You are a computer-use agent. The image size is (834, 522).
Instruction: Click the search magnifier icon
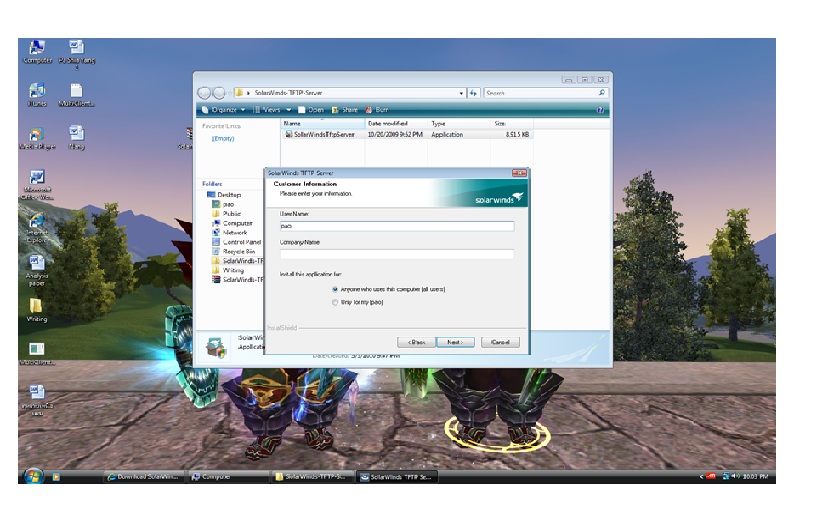(602, 93)
